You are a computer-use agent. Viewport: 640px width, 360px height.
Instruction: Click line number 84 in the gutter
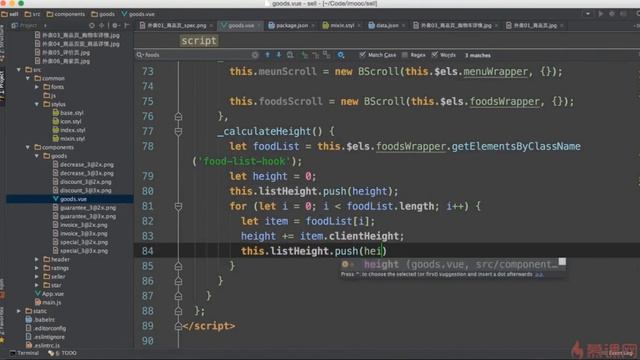coord(148,251)
